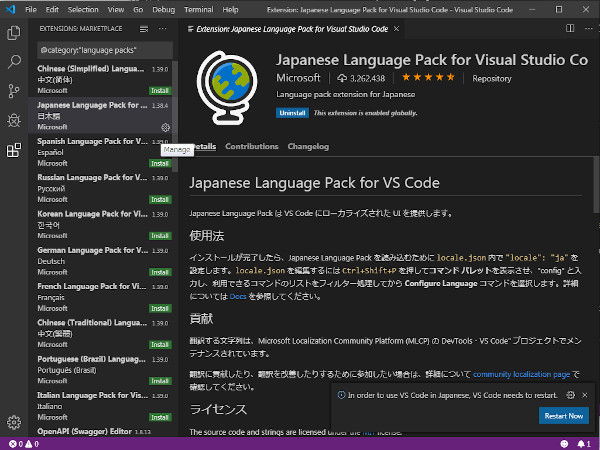Screen dimensions: 600x450
Task: Switch to the Contributions tab
Action: pos(252,146)
